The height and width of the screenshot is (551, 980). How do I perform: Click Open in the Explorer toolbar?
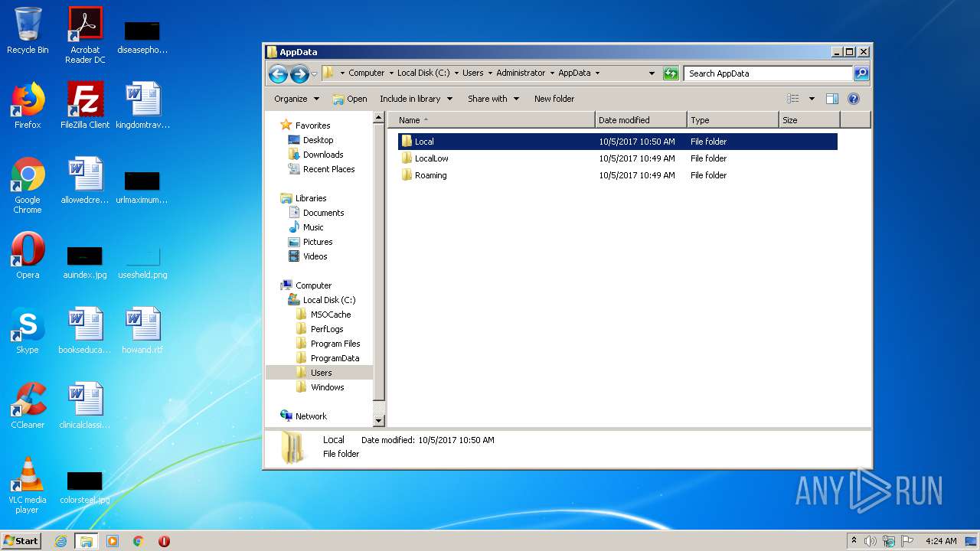pyautogui.click(x=350, y=99)
